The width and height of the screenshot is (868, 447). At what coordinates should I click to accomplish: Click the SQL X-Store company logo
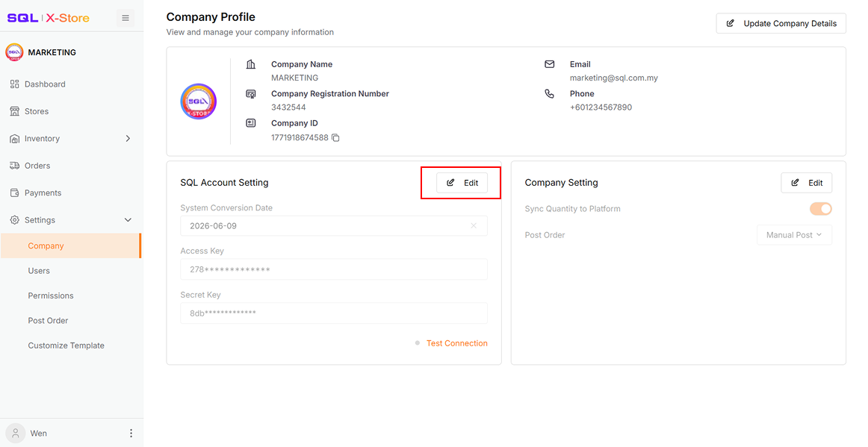[x=198, y=101]
